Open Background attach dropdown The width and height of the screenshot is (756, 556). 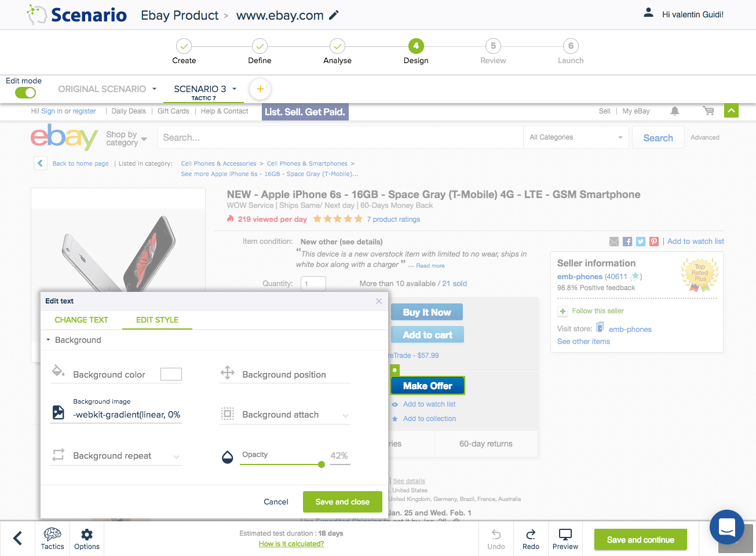point(346,415)
